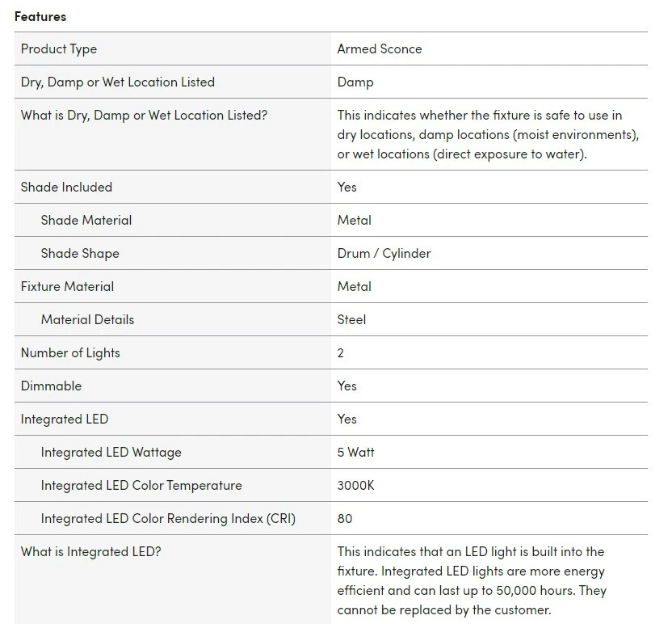Select the Number of Lights label

pyautogui.click(x=70, y=352)
